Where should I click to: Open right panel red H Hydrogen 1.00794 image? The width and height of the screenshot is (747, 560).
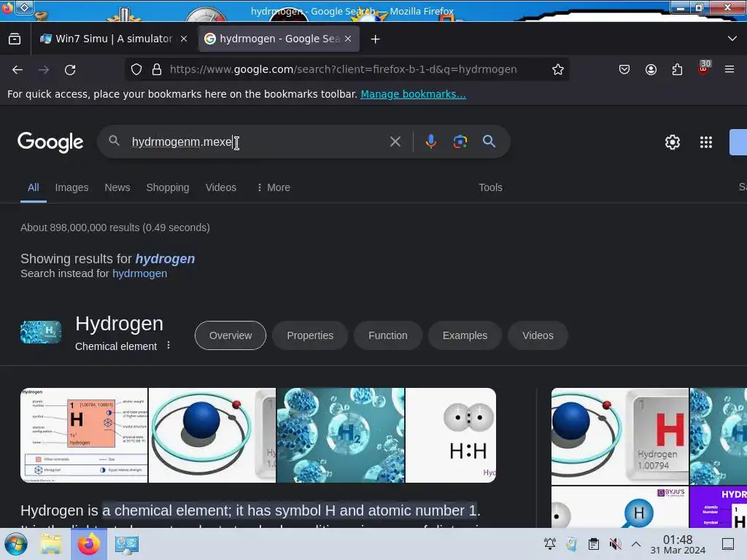tap(620, 436)
